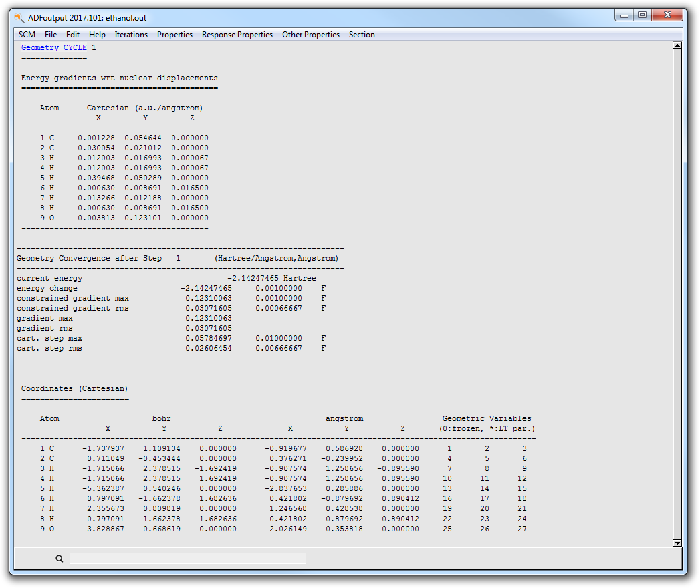Select bohr X value 2.355673

pos(106,508)
